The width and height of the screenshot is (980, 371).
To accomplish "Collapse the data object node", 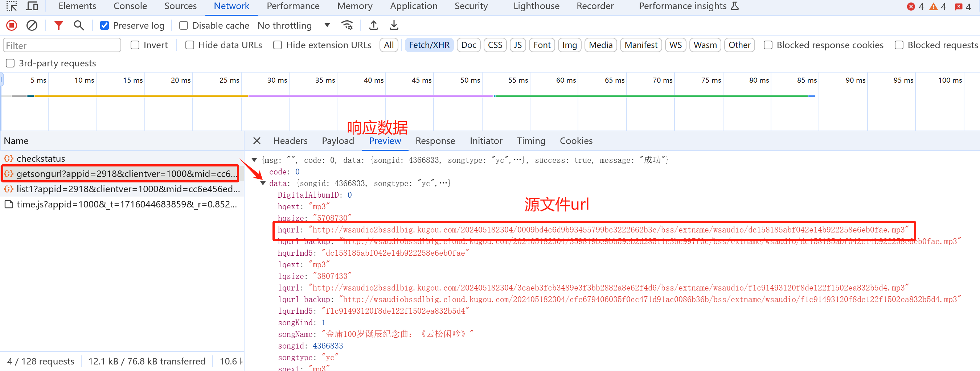I will (263, 183).
